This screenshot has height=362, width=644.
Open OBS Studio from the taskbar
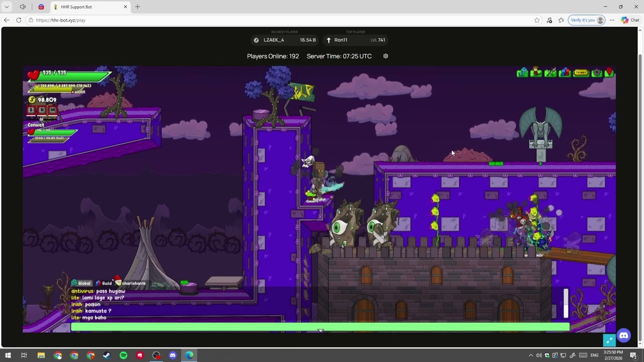coord(156,355)
